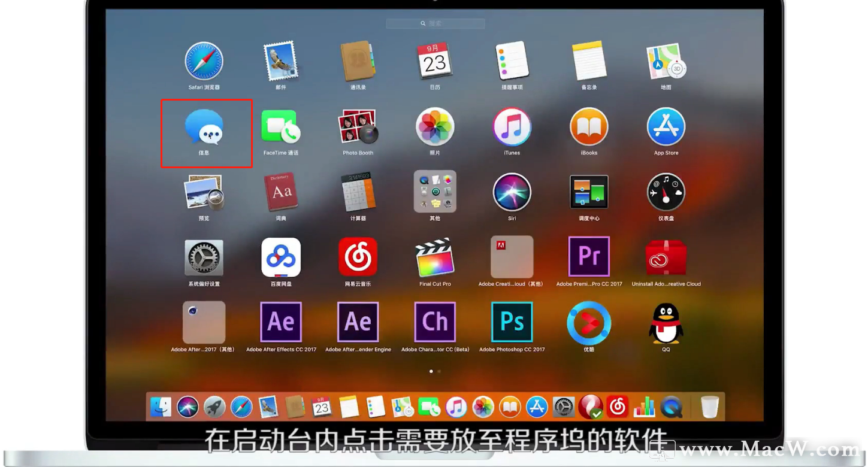Open iTunes from the Dock

[x=456, y=407]
